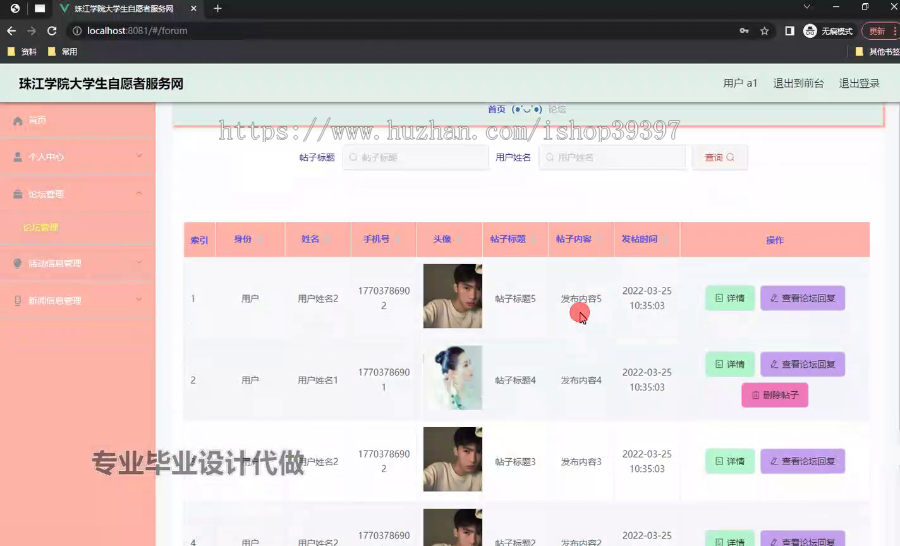Expand 新闻信息管理 sidebar menu
This screenshot has width=900, height=546.
[77, 300]
